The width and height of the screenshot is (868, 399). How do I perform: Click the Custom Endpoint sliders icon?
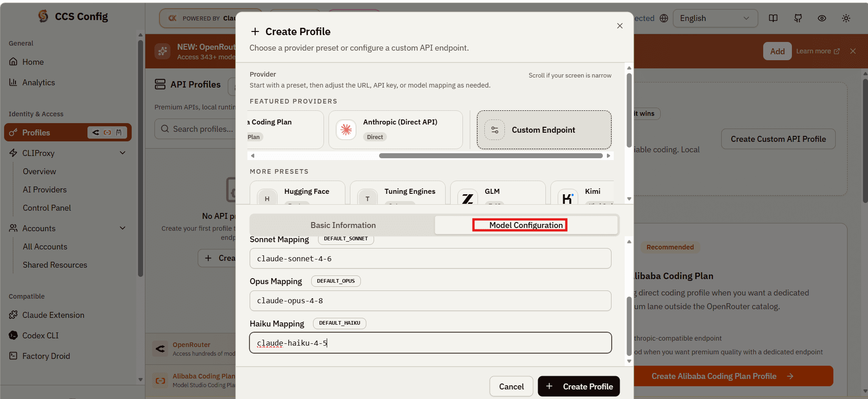coord(495,130)
